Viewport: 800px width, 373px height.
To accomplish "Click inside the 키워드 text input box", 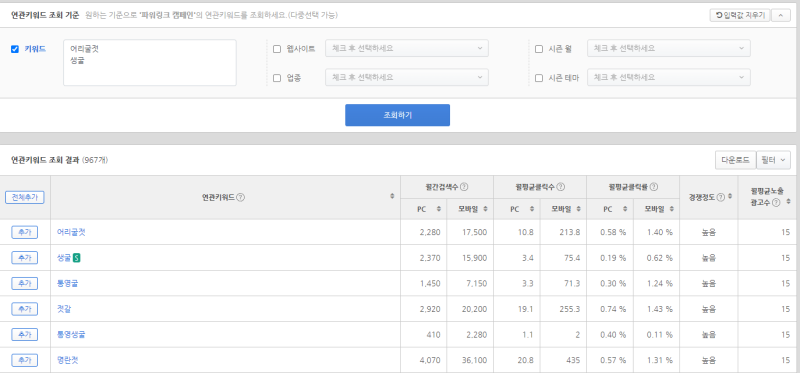I will pyautogui.click(x=150, y=63).
